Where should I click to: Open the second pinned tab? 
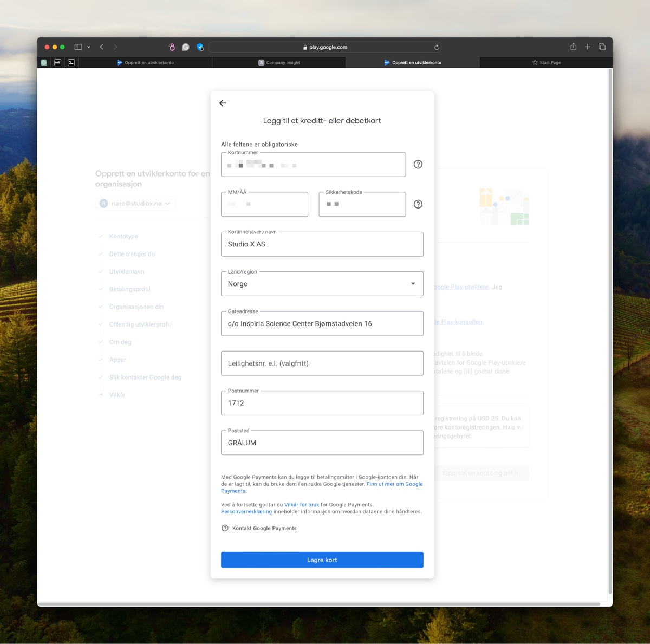point(57,62)
